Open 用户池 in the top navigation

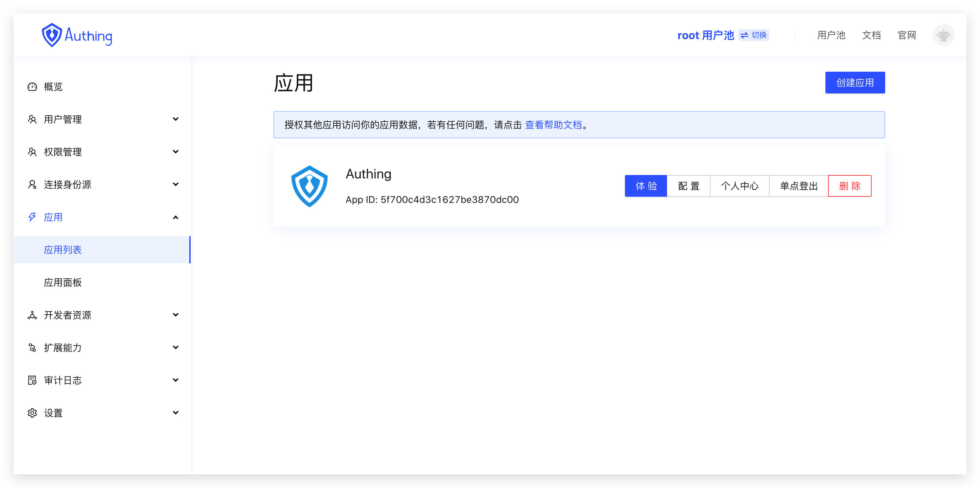pos(831,35)
